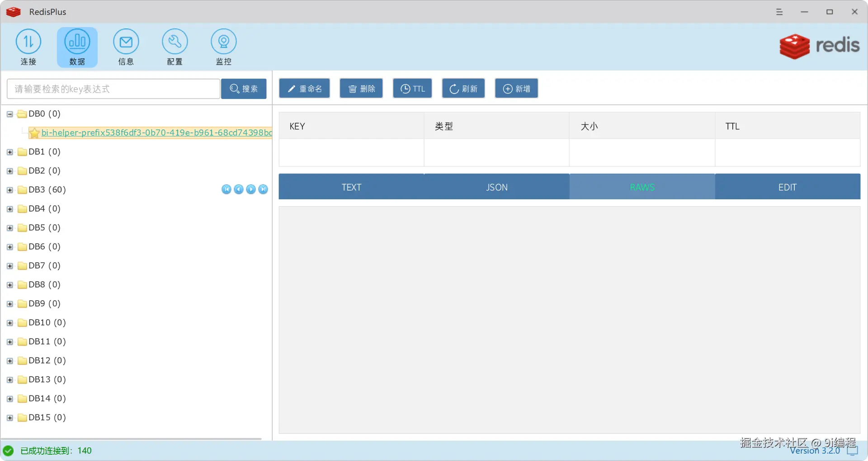Open the 配置 config section
The height and width of the screenshot is (461, 868).
coord(175,47)
